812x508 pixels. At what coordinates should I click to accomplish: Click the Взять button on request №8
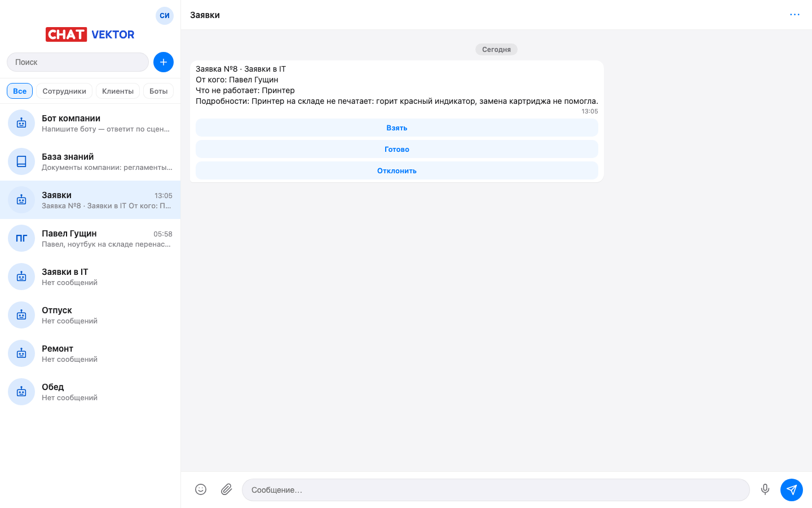[x=397, y=128]
